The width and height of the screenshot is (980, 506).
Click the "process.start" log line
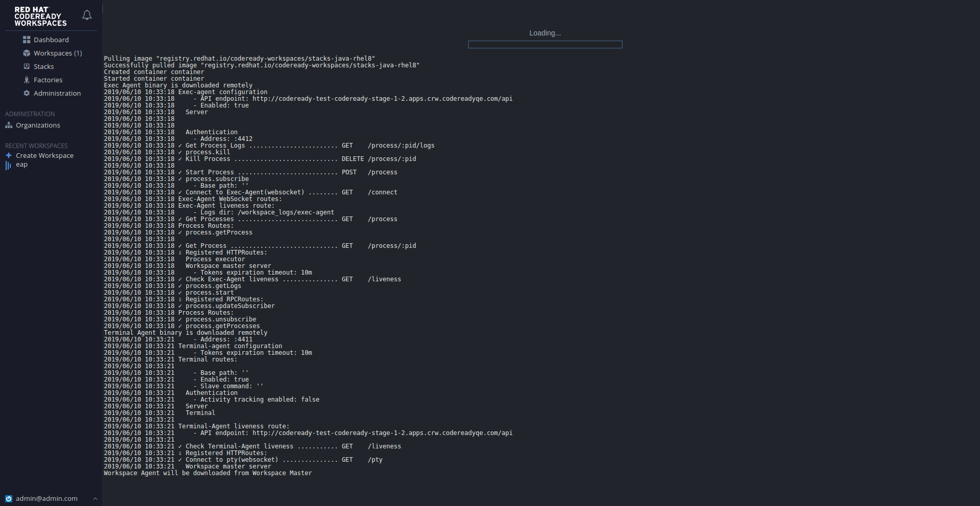click(x=169, y=293)
